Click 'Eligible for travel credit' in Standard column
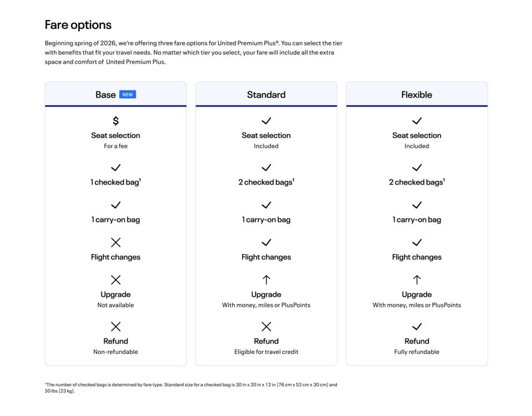532x416 pixels. pos(266,352)
